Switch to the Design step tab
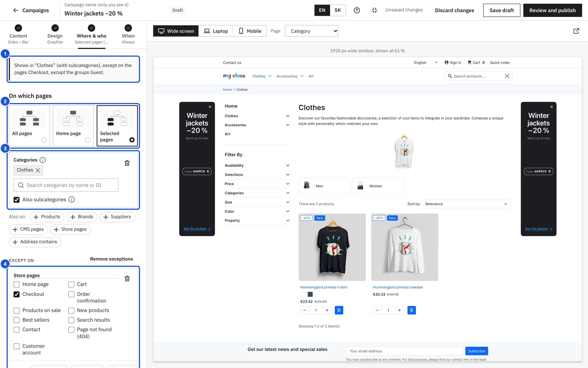Viewport: 588px width, 368px height. [x=55, y=35]
